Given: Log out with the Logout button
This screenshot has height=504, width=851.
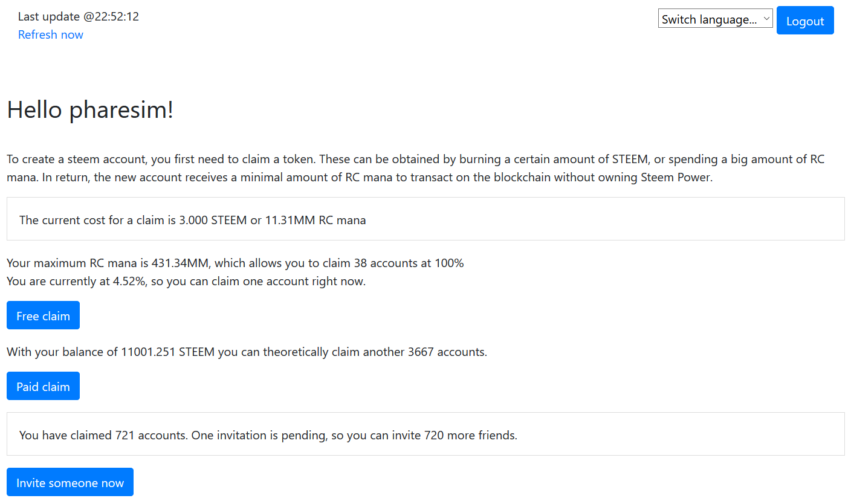Looking at the screenshot, I should pos(805,21).
